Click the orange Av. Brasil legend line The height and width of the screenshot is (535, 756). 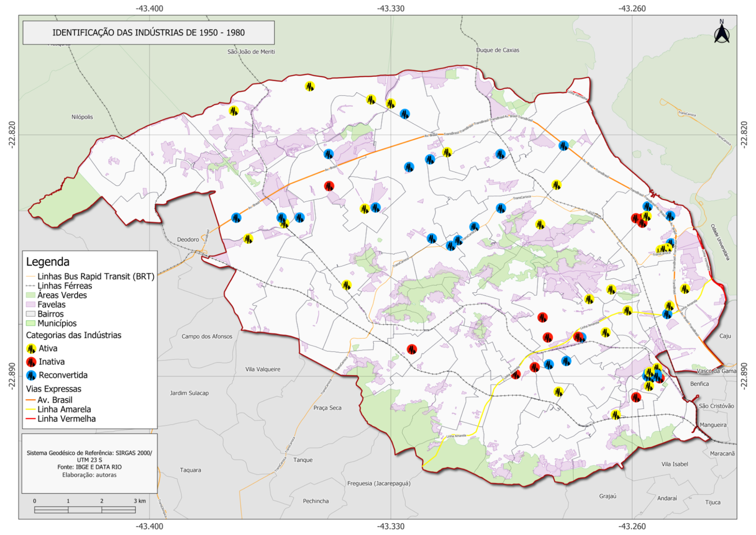point(31,400)
